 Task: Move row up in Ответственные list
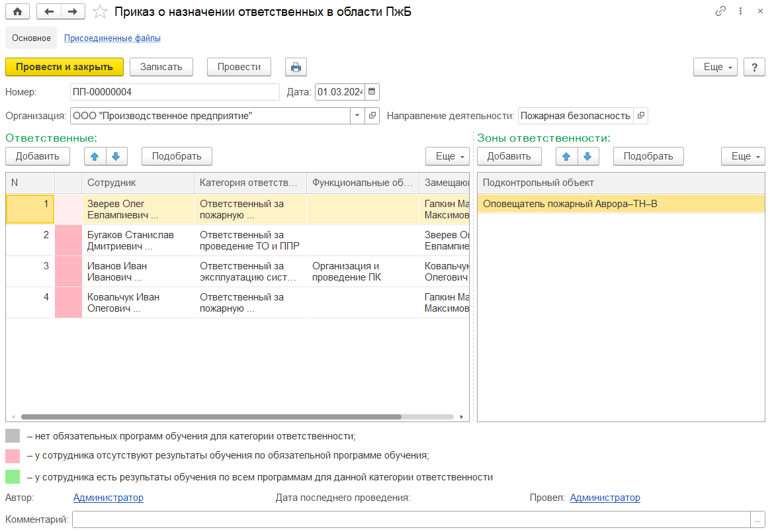[x=95, y=156]
